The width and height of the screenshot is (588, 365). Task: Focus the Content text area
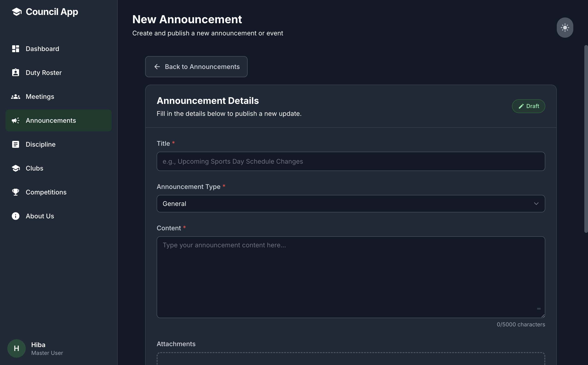click(x=351, y=277)
